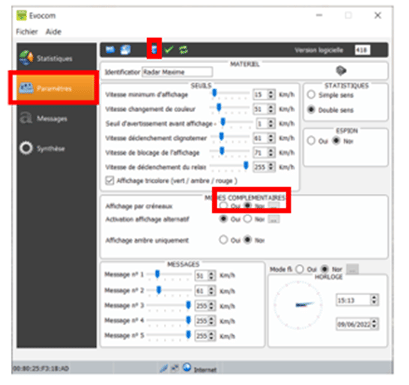Click the green checkmark toolbar icon

click(169, 50)
